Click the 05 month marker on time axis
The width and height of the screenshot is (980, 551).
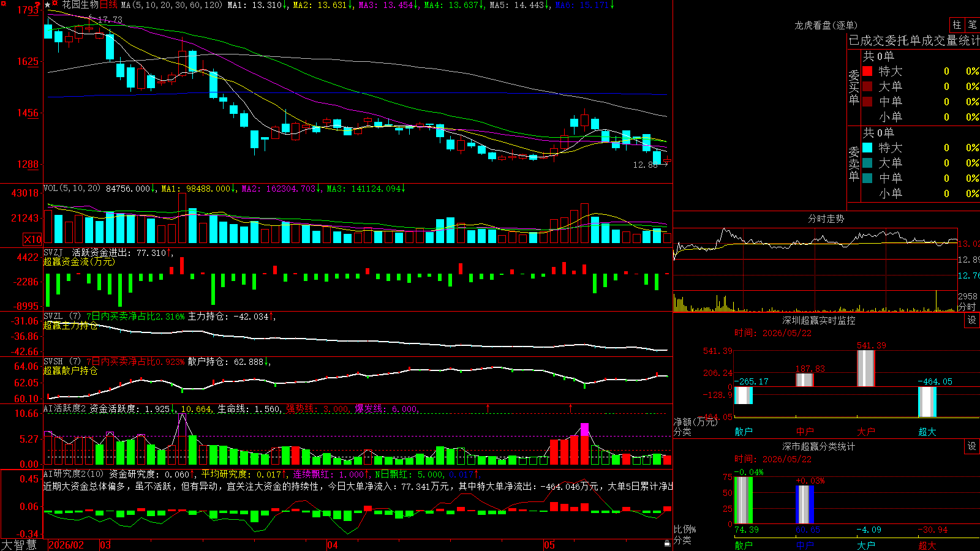549,545
